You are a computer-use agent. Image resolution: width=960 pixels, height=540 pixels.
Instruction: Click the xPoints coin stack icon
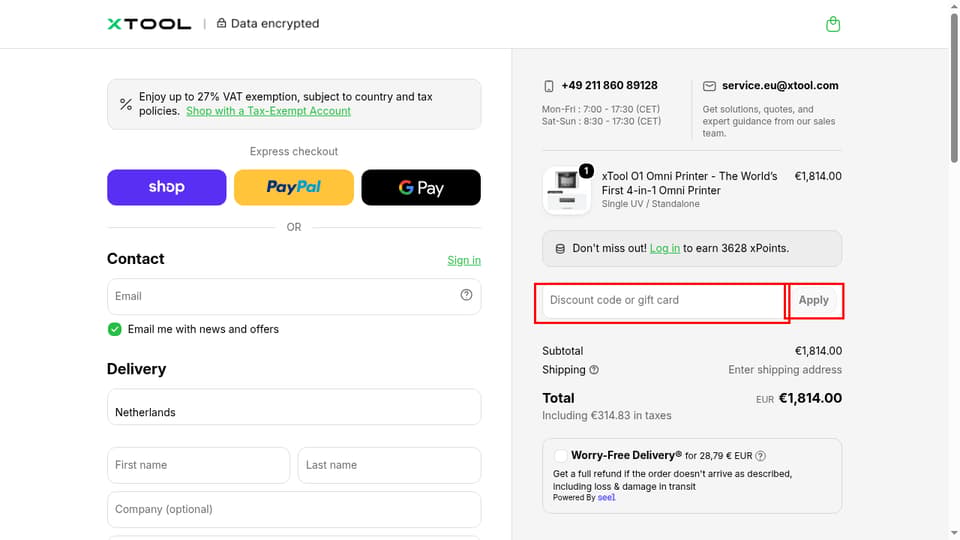pyautogui.click(x=560, y=249)
